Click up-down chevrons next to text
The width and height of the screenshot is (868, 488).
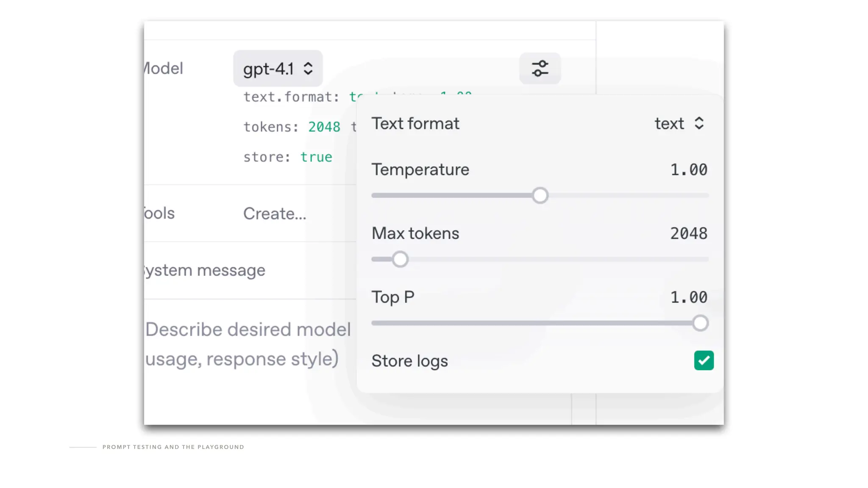tap(699, 123)
